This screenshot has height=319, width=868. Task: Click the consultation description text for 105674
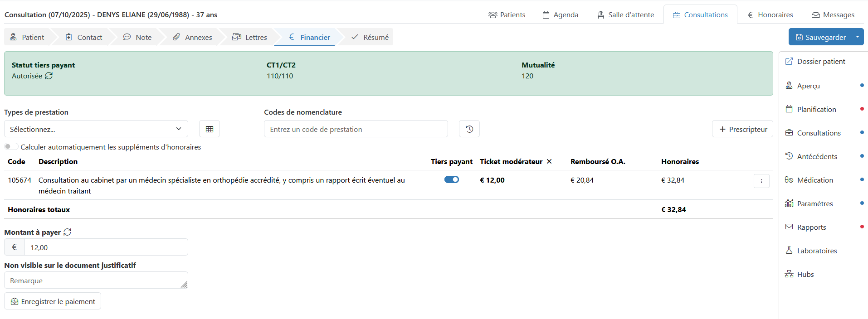coord(222,185)
